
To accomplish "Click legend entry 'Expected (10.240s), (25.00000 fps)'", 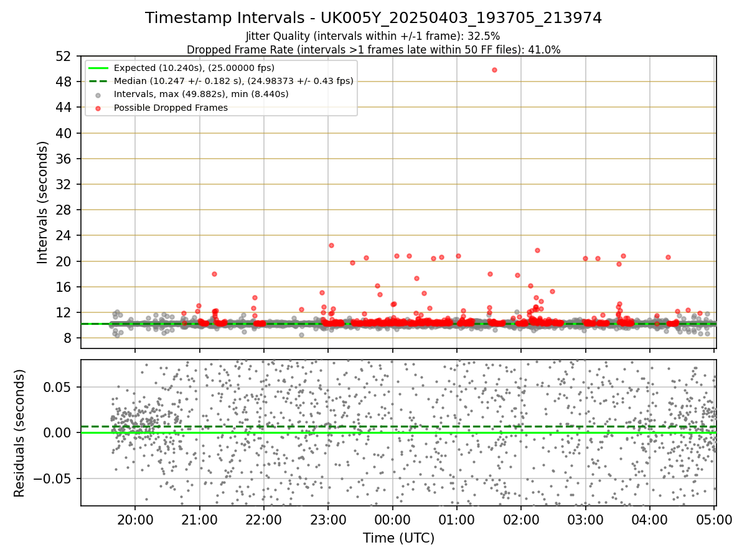I will pyautogui.click(x=194, y=68).
